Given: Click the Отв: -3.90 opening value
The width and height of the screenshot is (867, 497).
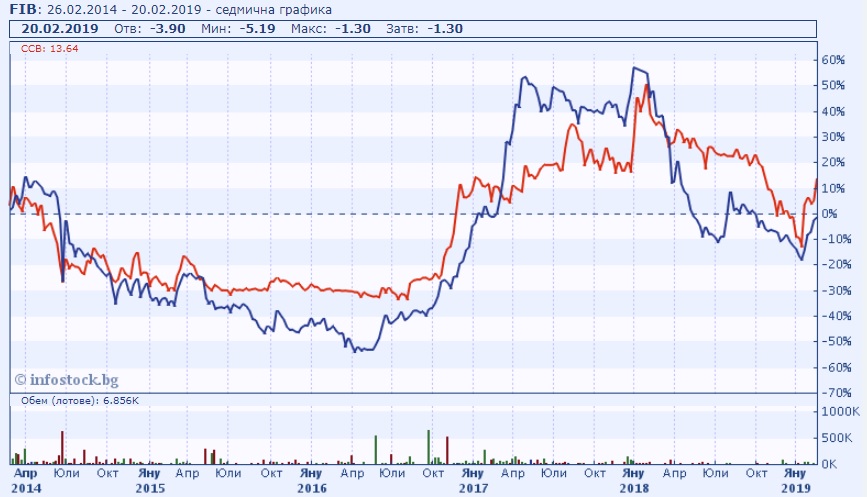Looking at the screenshot, I should [x=149, y=29].
